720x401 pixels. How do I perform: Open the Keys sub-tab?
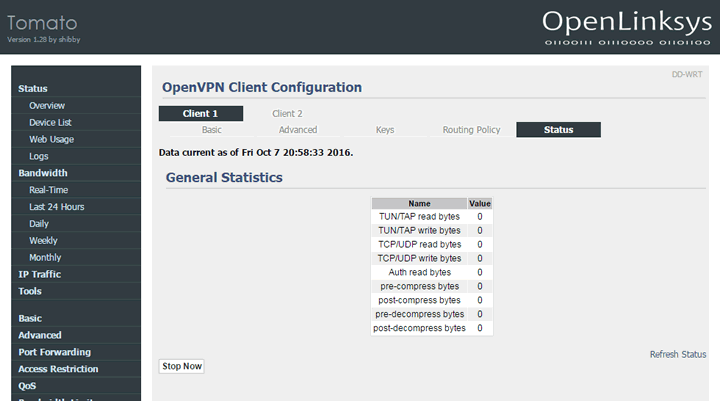pyautogui.click(x=385, y=130)
